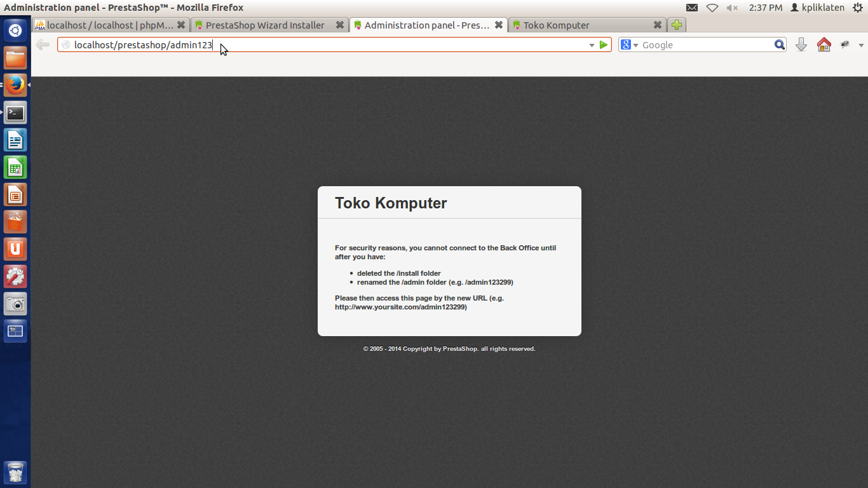Open a new tab with plus button
The image size is (868, 488).
click(x=677, y=25)
